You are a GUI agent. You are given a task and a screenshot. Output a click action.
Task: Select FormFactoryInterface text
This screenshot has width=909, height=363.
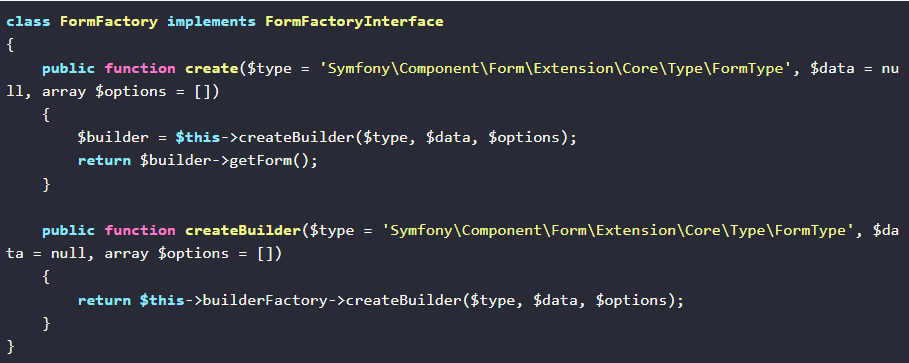tap(354, 21)
